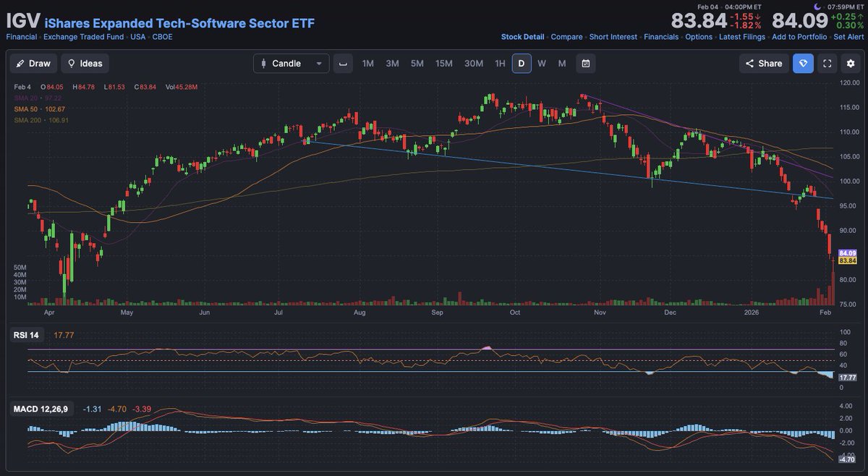The width and height of the screenshot is (868, 476).
Task: Switch to monthly M timeframe
Action: click(x=562, y=63)
